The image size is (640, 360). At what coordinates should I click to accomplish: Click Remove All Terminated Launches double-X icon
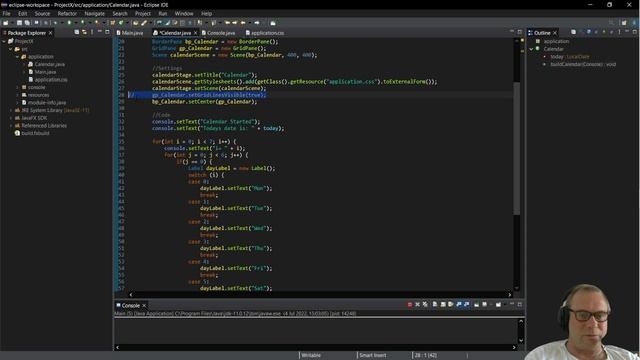click(x=425, y=304)
